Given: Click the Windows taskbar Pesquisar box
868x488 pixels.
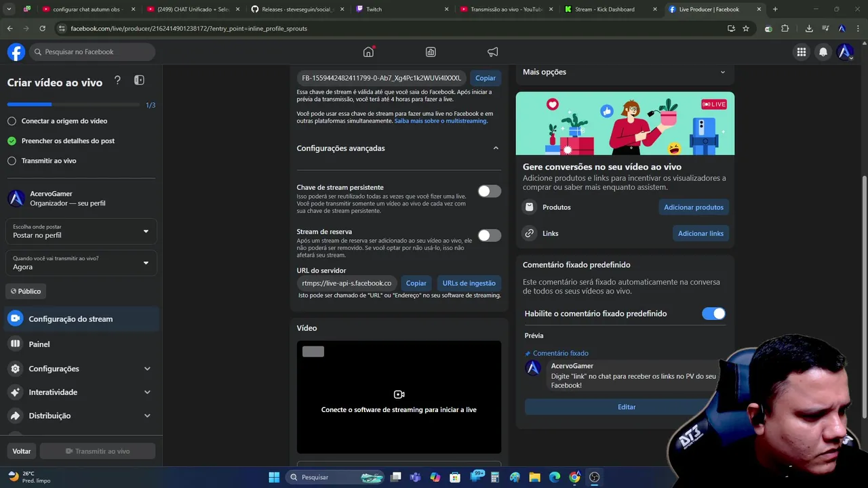Looking at the screenshot, I should (x=336, y=477).
